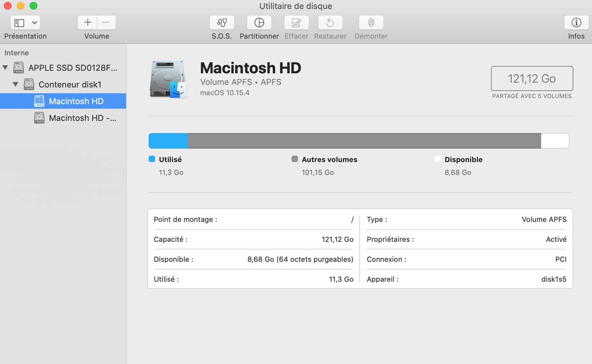Collapse the Conteneur disk1 disclosure triangle
Screen dimensions: 592x364
pyautogui.click(x=15, y=84)
